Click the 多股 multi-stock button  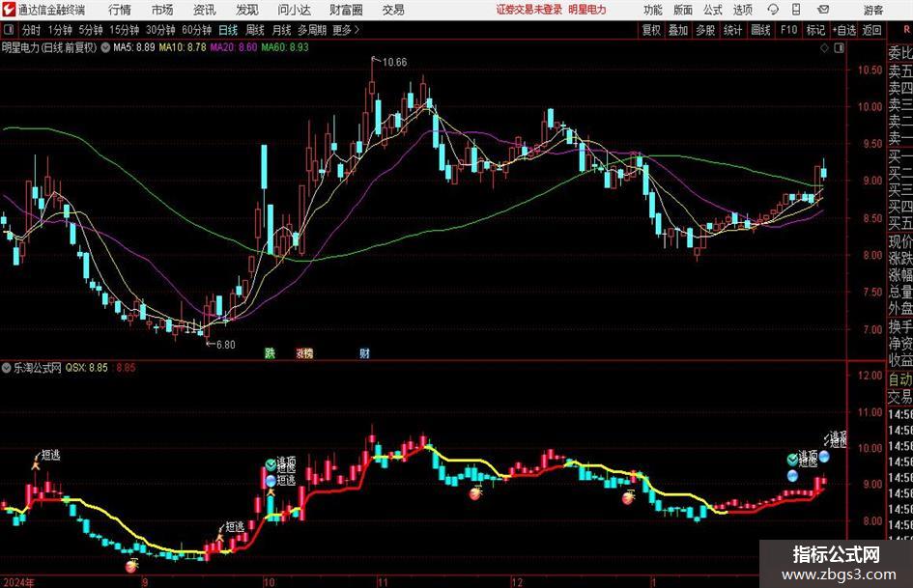tap(705, 30)
